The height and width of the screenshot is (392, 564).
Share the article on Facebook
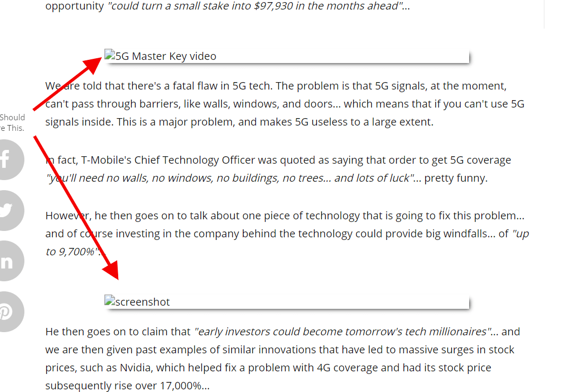(x=8, y=159)
